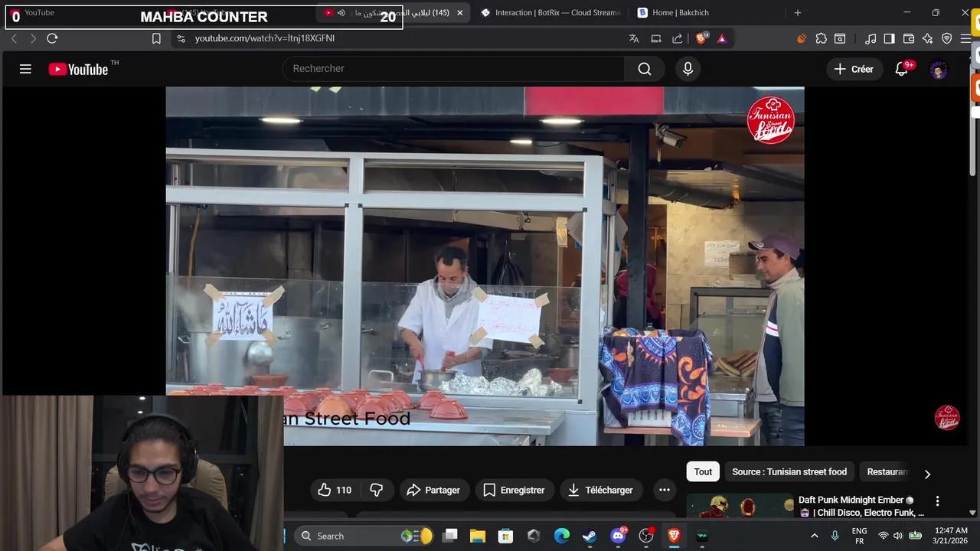
Task: Click the translate page icon in address bar
Action: point(634,38)
